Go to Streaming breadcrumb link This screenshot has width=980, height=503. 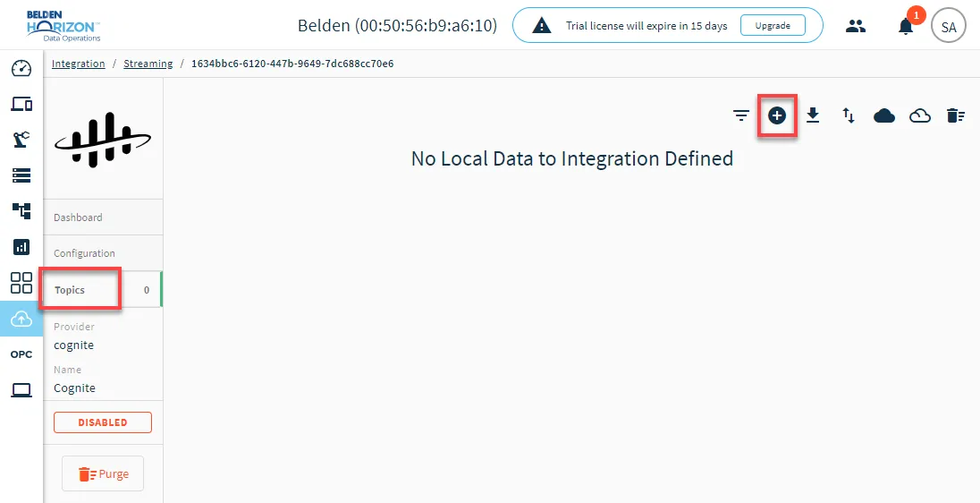(148, 64)
